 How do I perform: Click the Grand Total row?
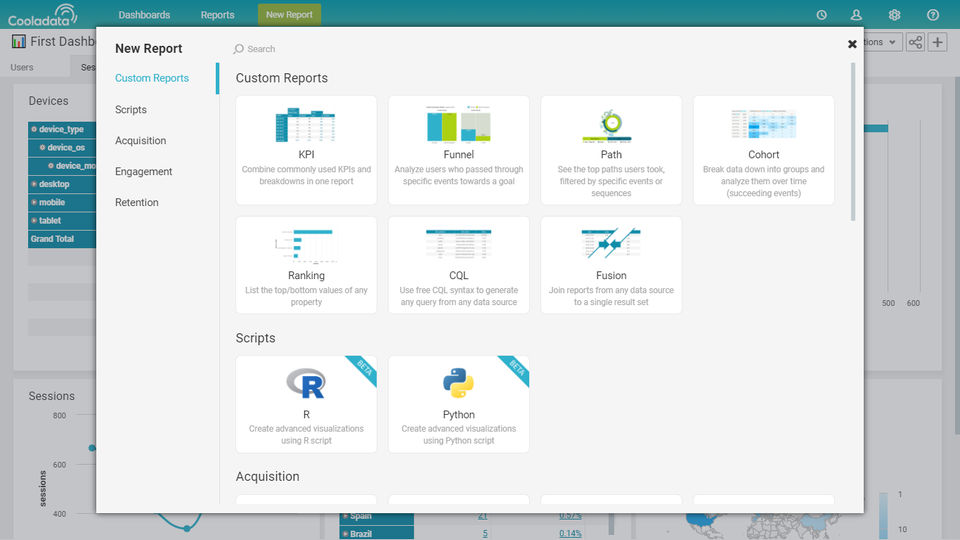[62, 239]
